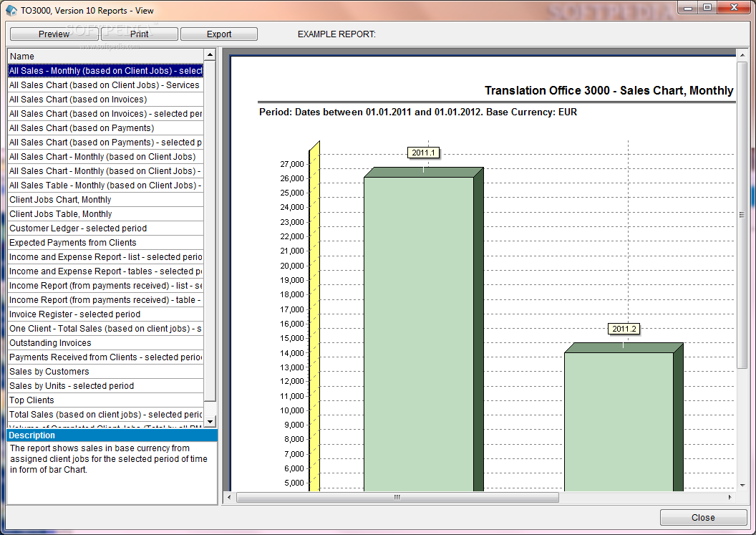
Task: Select 'All Sales Chart (based on Client Jobs) - Services'
Action: 105,85
